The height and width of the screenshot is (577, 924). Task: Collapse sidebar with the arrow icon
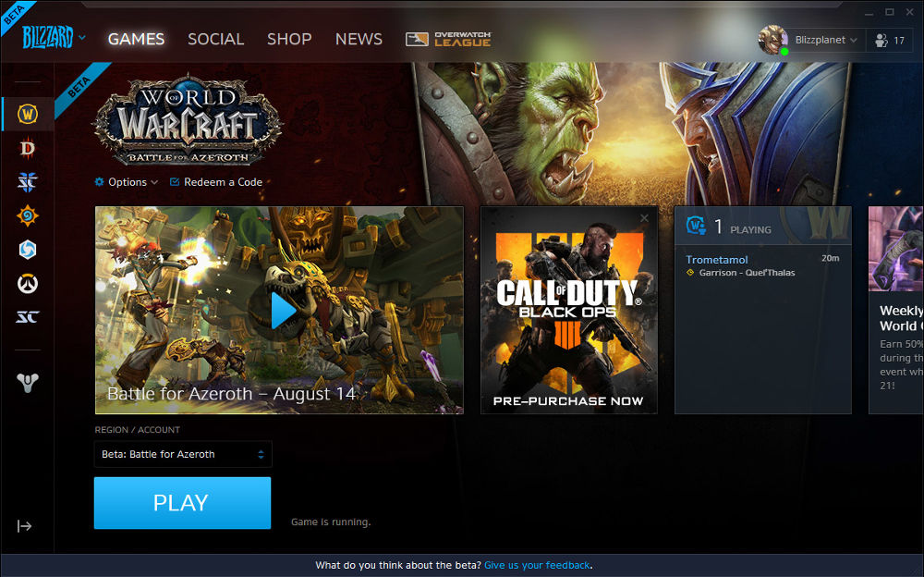click(25, 526)
